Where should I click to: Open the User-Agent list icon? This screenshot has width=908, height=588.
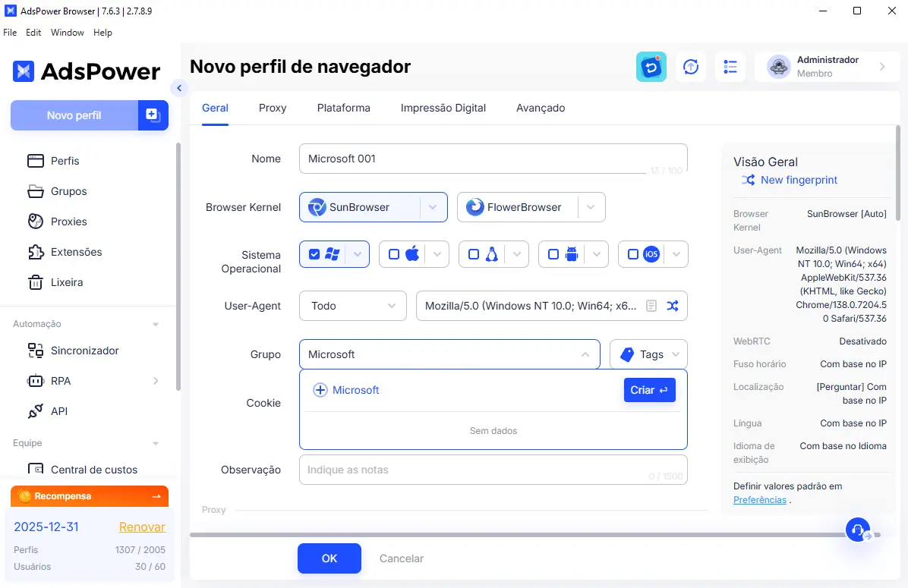[651, 306]
